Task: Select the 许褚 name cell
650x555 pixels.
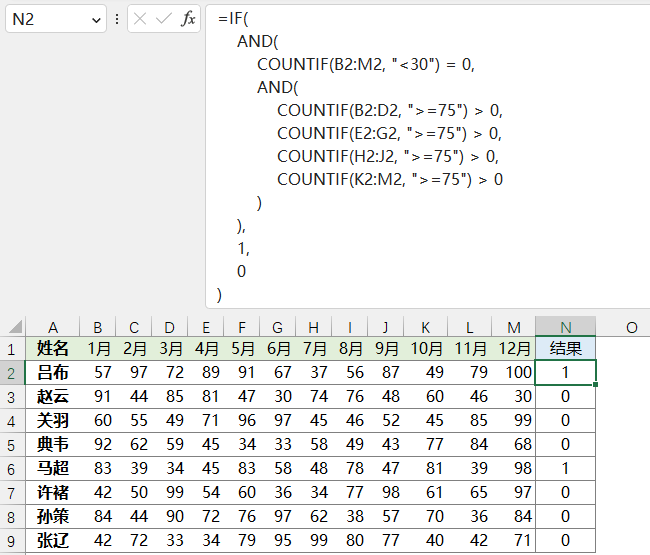Action: 53,493
